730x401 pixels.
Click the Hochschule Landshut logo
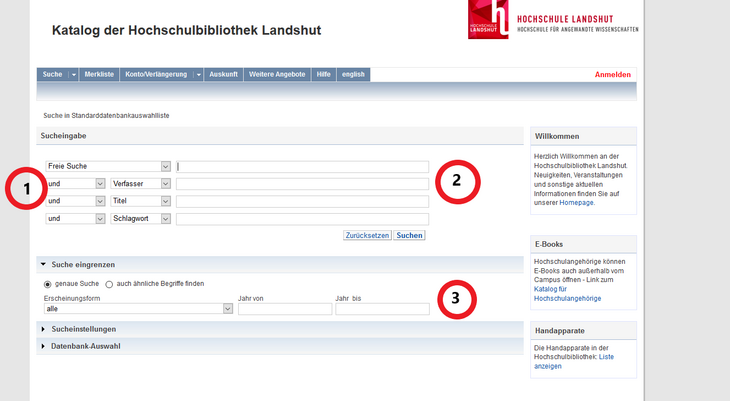point(553,20)
